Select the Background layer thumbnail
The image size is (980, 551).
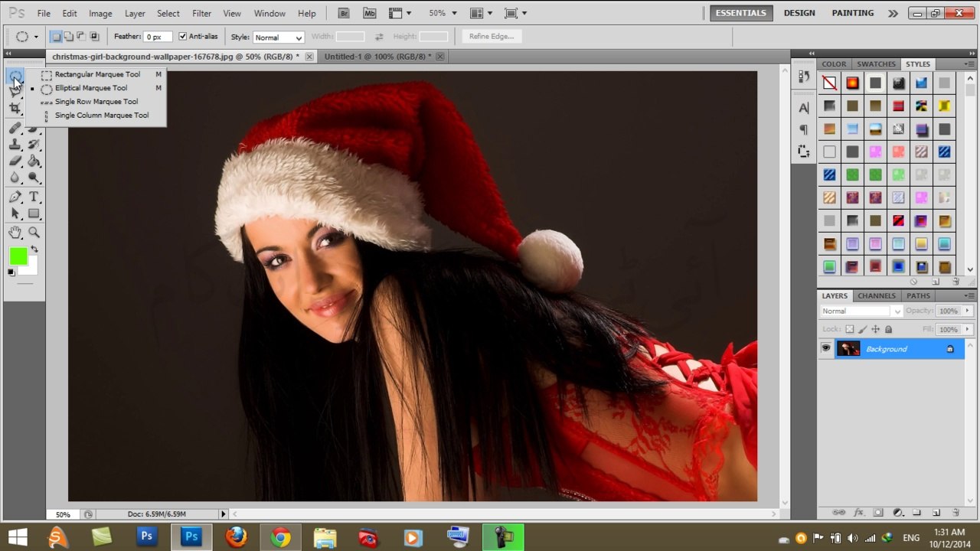click(848, 349)
